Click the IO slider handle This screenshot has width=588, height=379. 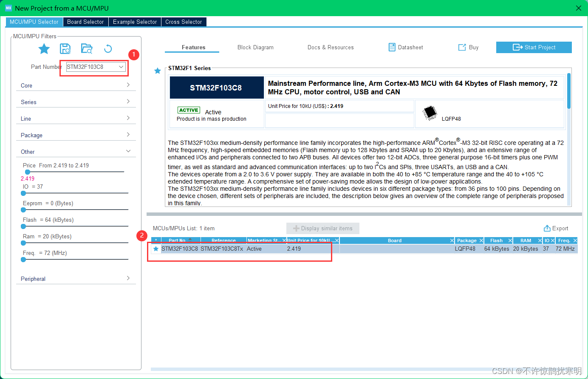pyautogui.click(x=23, y=193)
